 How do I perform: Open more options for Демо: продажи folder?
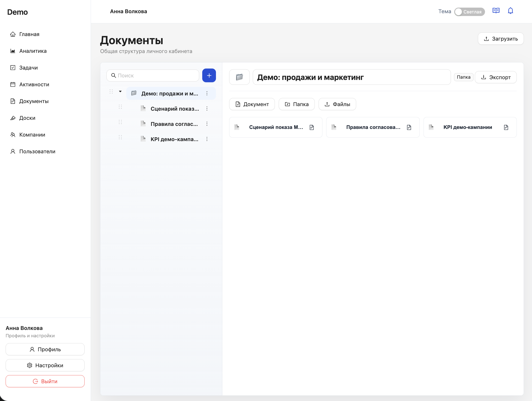click(x=207, y=93)
